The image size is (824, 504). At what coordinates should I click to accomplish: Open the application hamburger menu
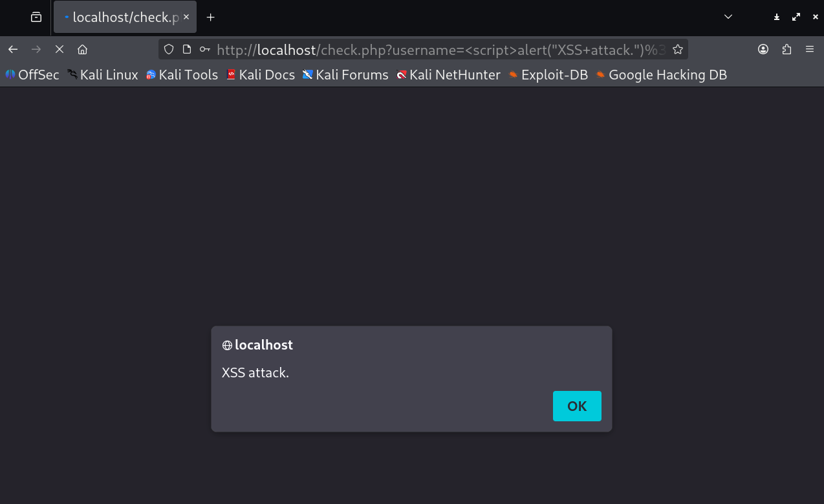pyautogui.click(x=810, y=49)
